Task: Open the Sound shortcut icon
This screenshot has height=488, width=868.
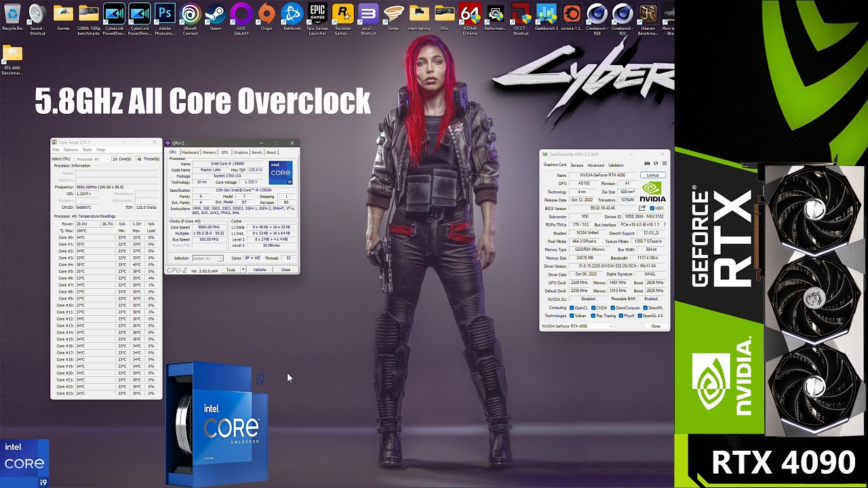Action: (x=37, y=18)
